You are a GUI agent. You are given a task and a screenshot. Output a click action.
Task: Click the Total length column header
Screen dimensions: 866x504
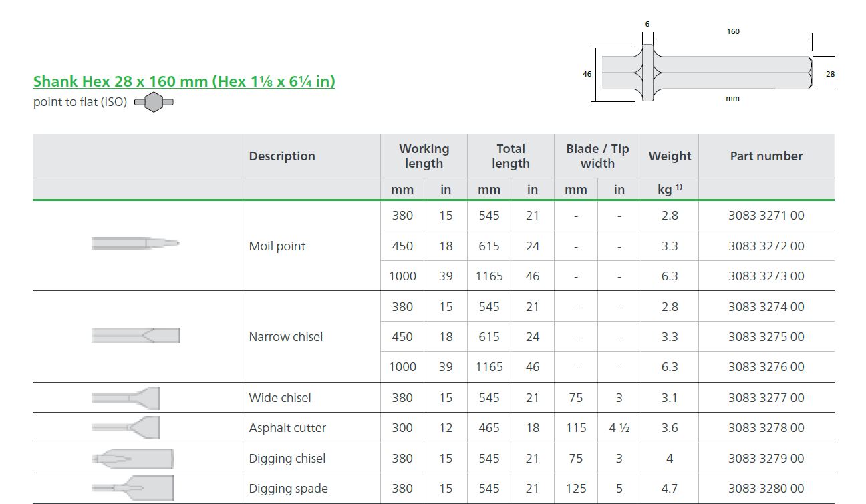coord(511,156)
